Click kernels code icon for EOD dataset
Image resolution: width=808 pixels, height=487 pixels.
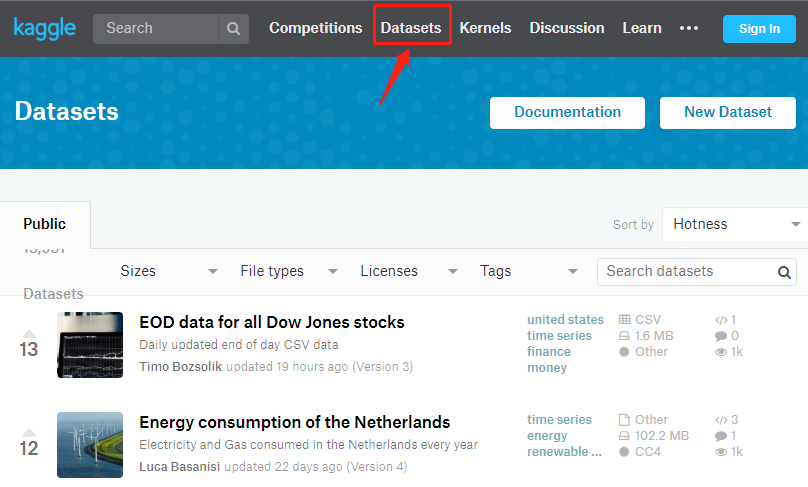point(721,320)
